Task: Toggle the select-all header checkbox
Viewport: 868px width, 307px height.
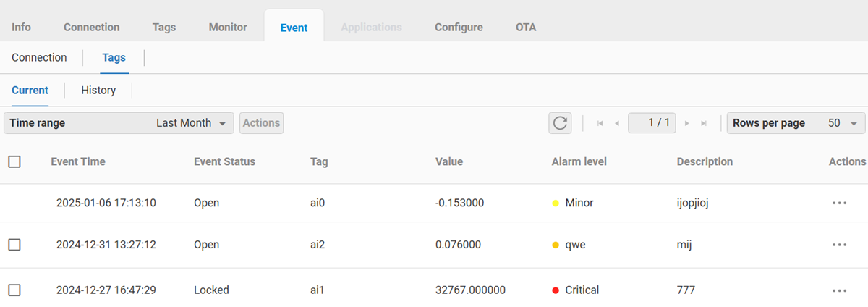Action: [x=14, y=162]
